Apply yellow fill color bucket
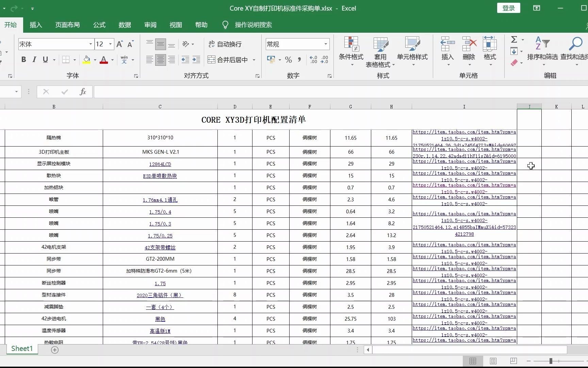The height and width of the screenshot is (368, 588). [87, 60]
